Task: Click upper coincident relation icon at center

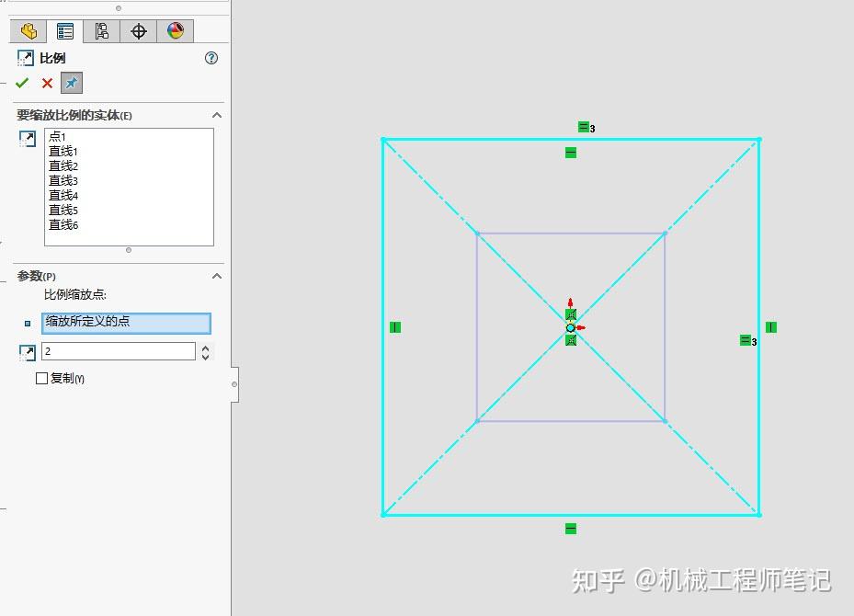Action: (571, 314)
